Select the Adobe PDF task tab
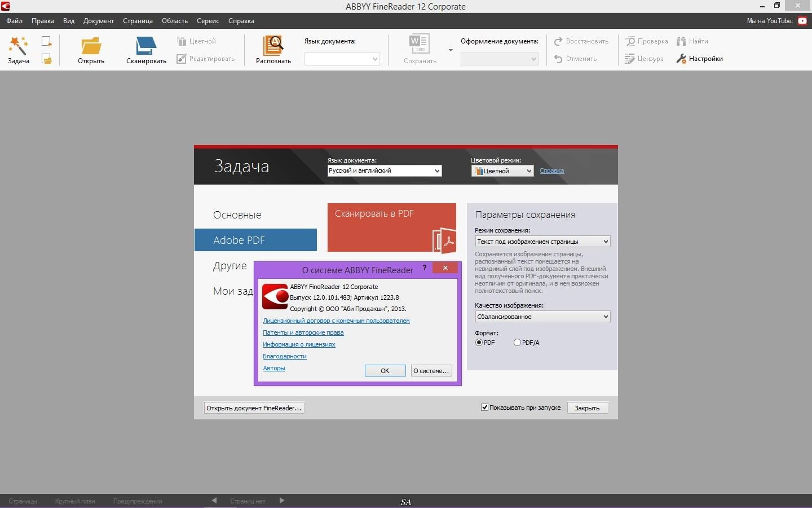The width and height of the screenshot is (812, 508). coord(255,240)
